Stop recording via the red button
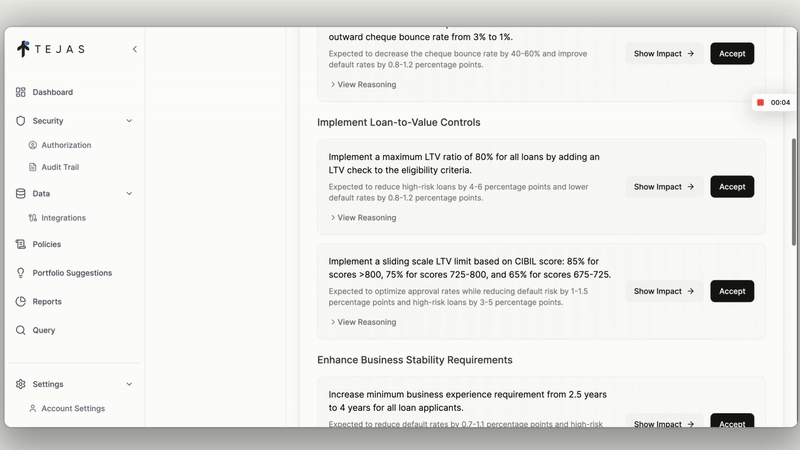Screen dimensions: 800x450 (760, 102)
